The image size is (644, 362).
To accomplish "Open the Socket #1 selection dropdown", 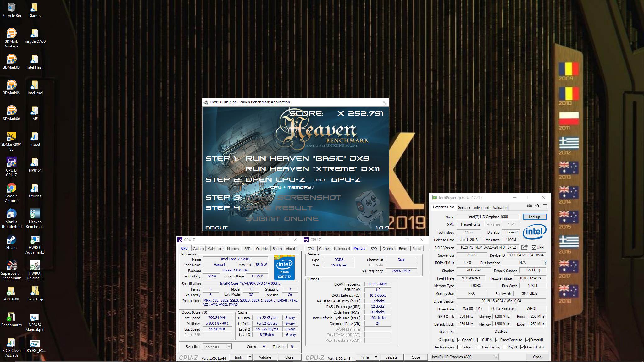I will pos(217,347).
